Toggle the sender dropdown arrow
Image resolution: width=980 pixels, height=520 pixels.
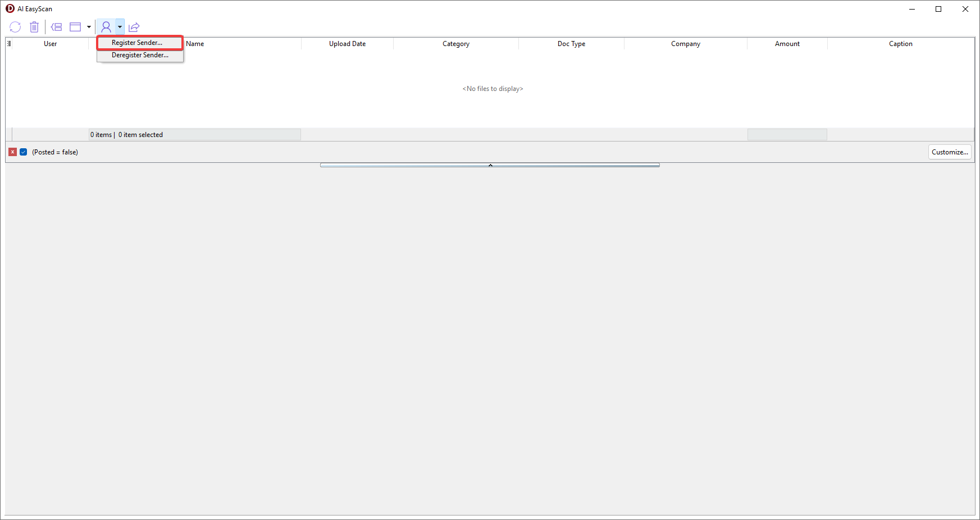click(120, 27)
